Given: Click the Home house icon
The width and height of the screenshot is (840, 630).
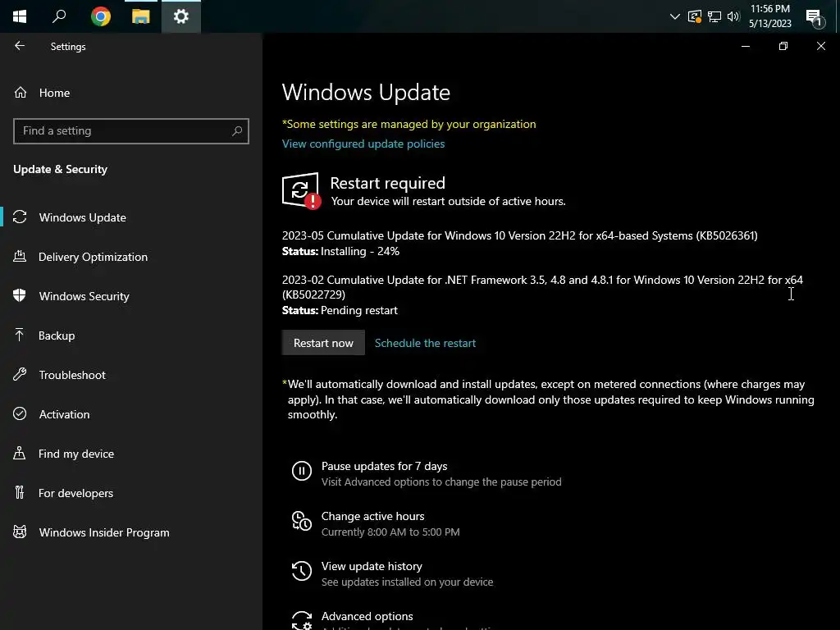Looking at the screenshot, I should (21, 93).
